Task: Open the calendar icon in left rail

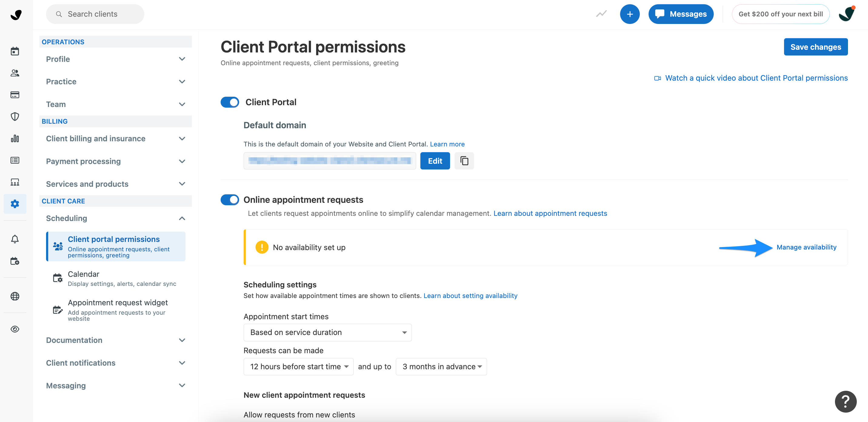Action: click(15, 51)
